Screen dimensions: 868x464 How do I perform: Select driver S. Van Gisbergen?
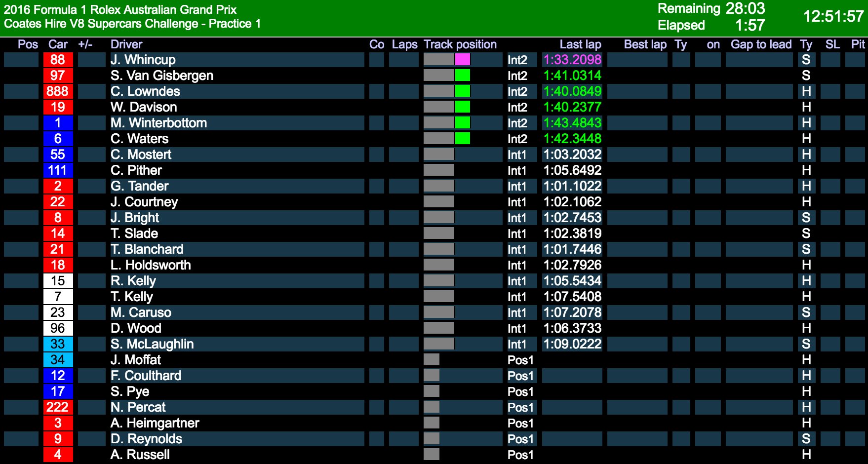click(162, 76)
